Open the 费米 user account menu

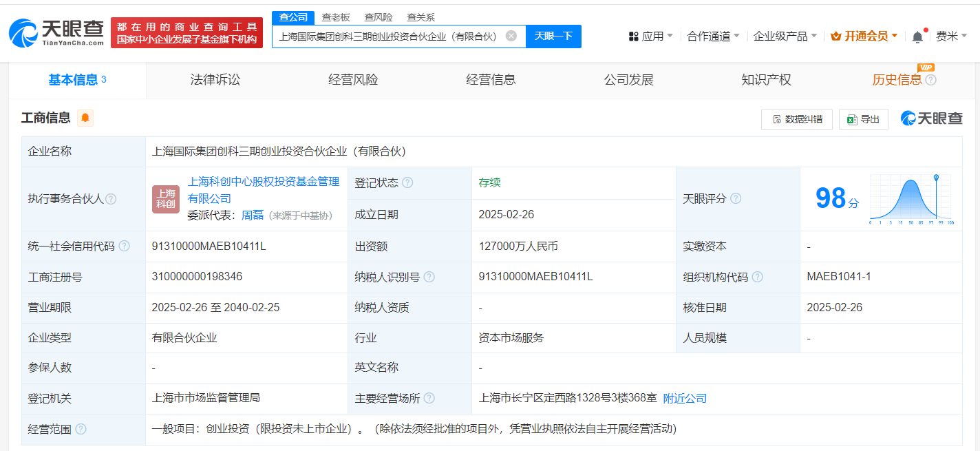[x=951, y=36]
